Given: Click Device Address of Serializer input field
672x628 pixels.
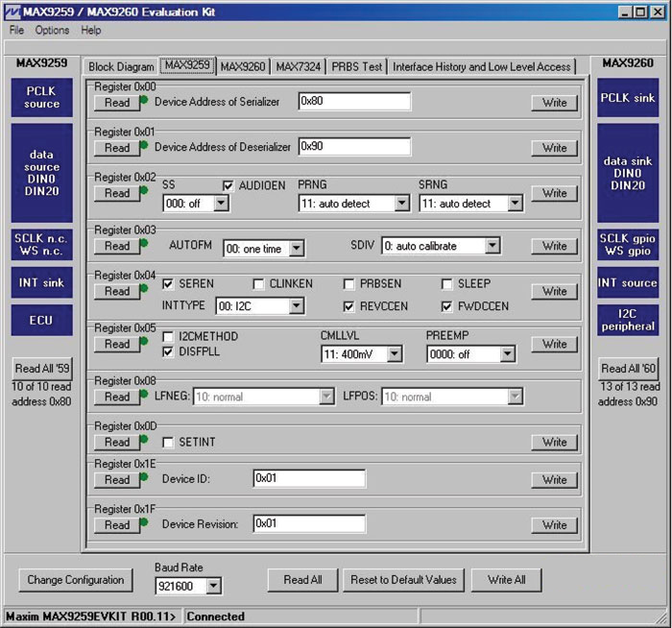Looking at the screenshot, I should [x=354, y=101].
